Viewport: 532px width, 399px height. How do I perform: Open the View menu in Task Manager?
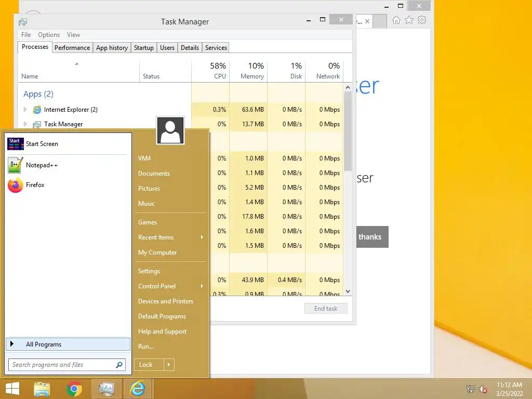tap(73, 35)
